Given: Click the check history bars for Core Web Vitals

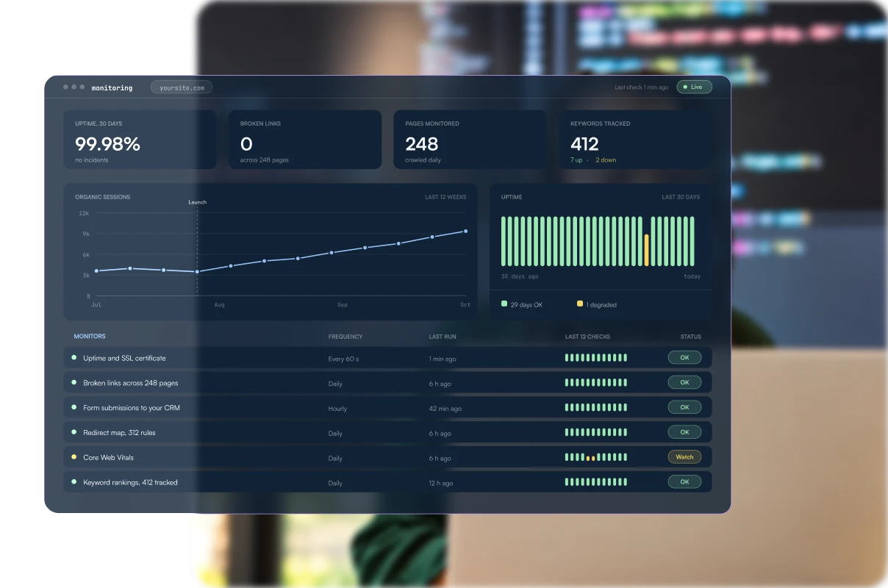Looking at the screenshot, I should point(596,457).
